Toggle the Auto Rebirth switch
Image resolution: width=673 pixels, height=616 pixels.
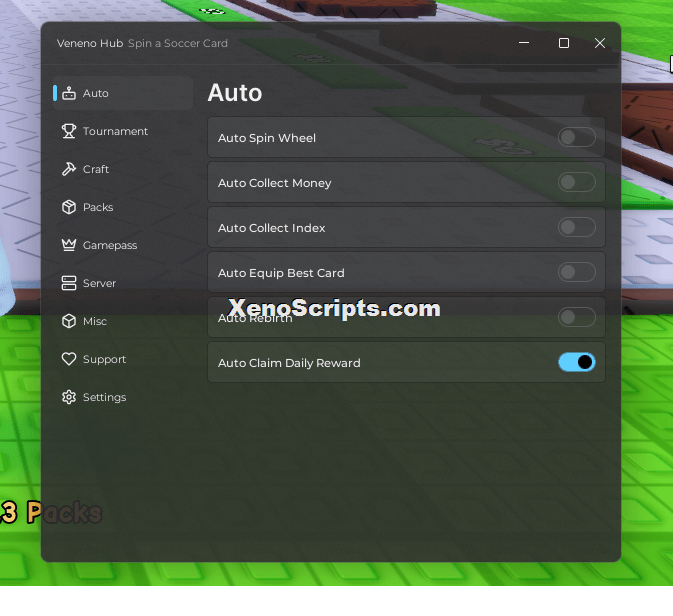(576, 317)
